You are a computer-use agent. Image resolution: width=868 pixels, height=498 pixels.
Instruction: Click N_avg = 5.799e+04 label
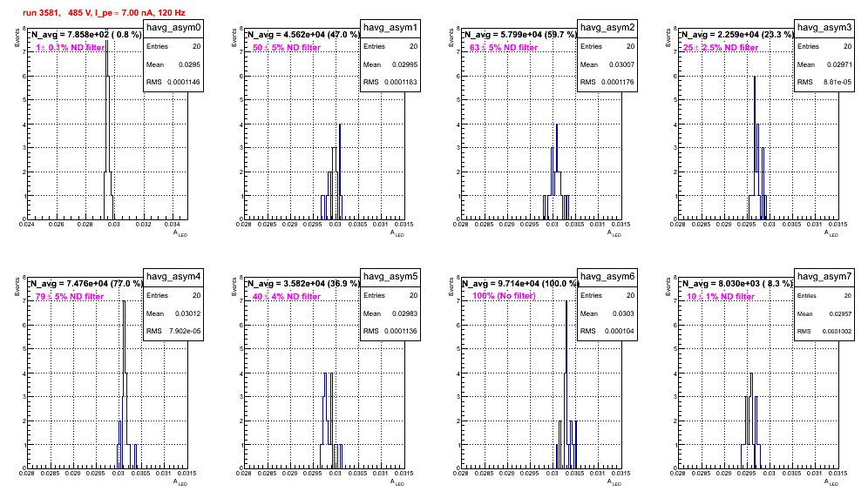(x=519, y=34)
